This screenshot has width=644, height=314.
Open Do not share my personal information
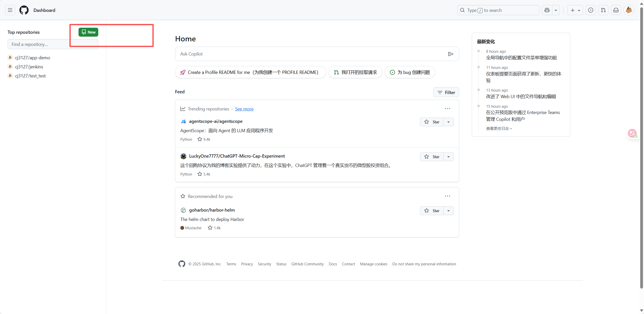click(x=424, y=264)
